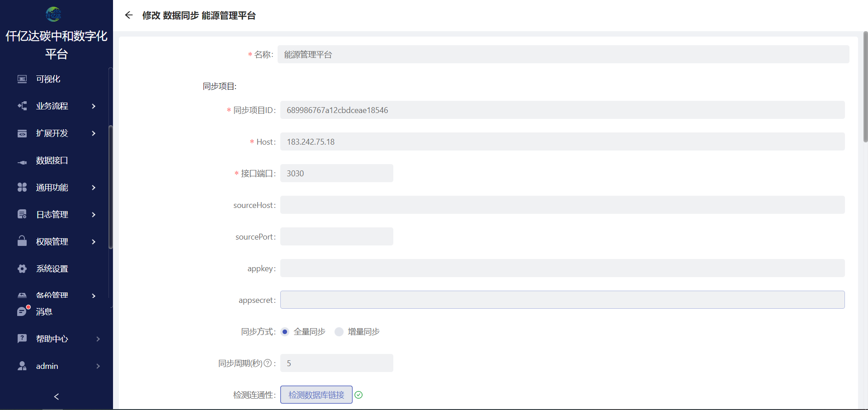Click the 仟亿达碳中和数字化平台 title text
Image resolution: width=868 pixels, height=410 pixels.
[x=57, y=45]
